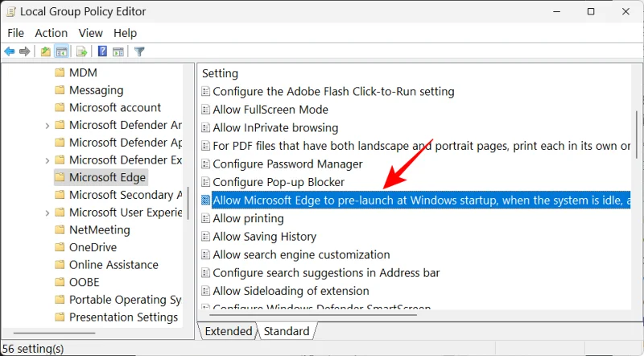Click the Messaging folder icon
The width and height of the screenshot is (644, 356).
(x=60, y=90)
